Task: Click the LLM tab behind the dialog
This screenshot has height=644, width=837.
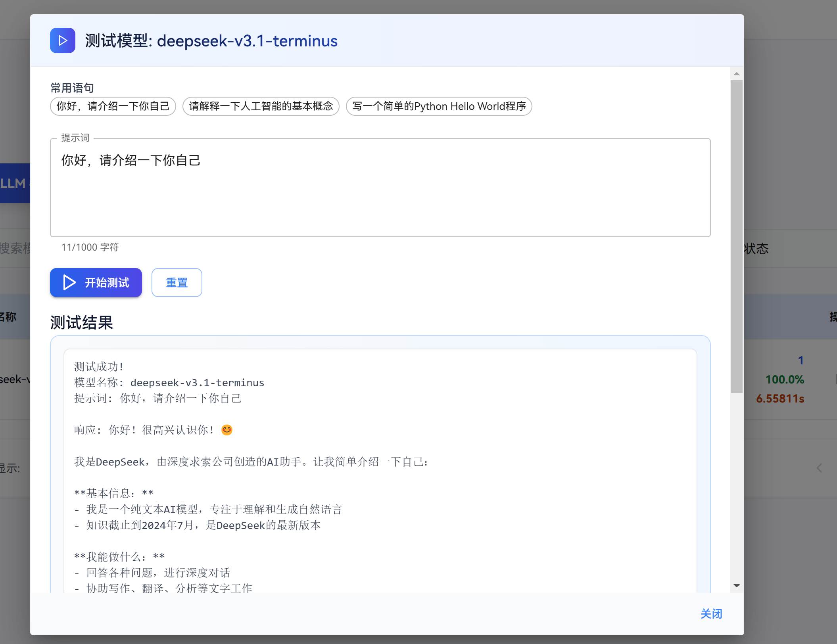Action: pos(15,183)
